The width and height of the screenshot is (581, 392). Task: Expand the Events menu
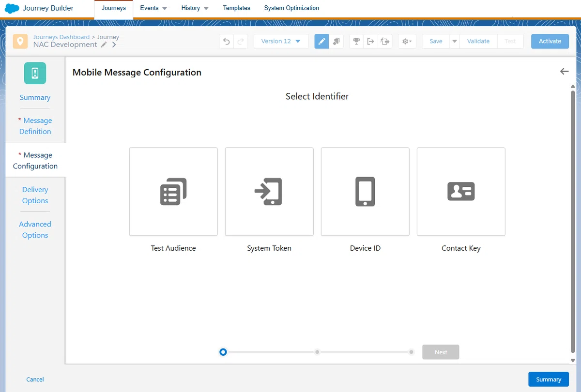pyautogui.click(x=153, y=8)
